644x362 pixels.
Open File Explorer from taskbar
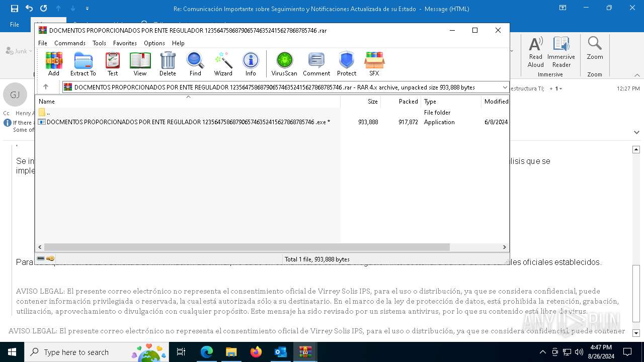pos(231,352)
